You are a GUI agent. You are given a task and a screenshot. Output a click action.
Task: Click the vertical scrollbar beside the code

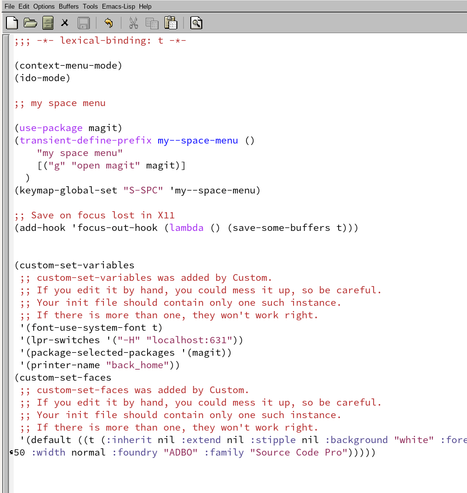pyautogui.click(x=6, y=263)
